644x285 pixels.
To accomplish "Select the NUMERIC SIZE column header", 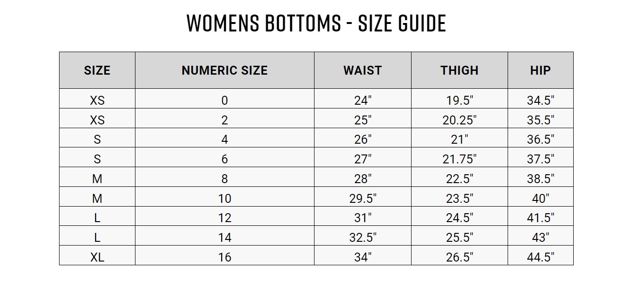I will pyautogui.click(x=225, y=70).
